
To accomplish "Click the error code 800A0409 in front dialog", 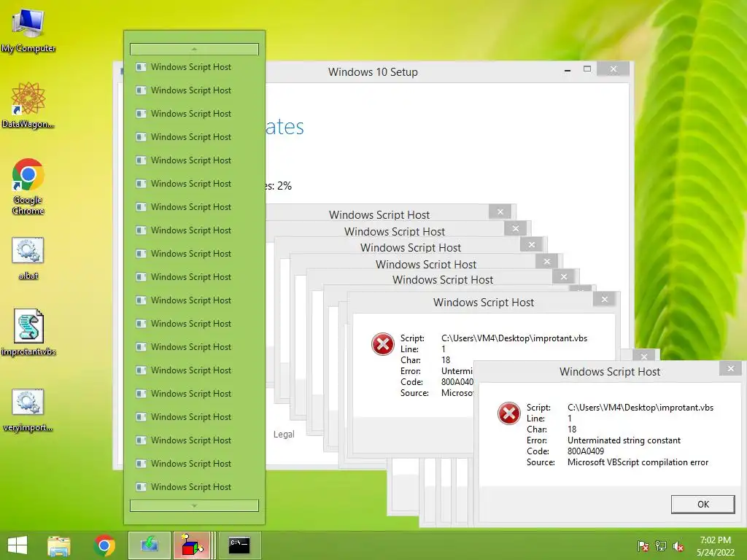I will pos(586,451).
